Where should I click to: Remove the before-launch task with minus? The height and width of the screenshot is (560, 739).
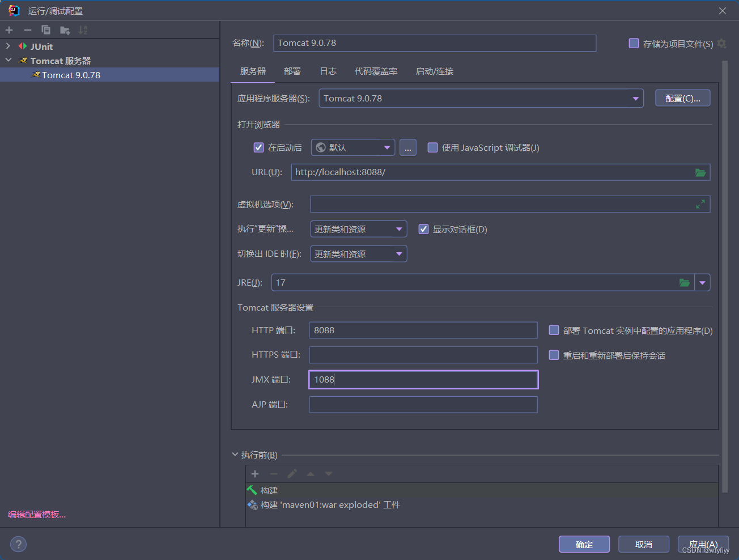coord(274,474)
